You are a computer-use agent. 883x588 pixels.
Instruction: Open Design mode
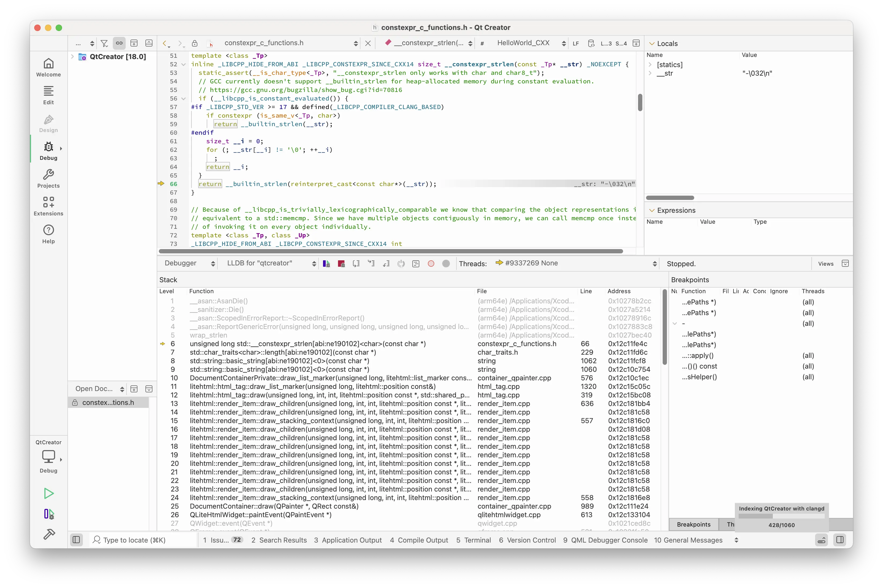[x=48, y=123]
